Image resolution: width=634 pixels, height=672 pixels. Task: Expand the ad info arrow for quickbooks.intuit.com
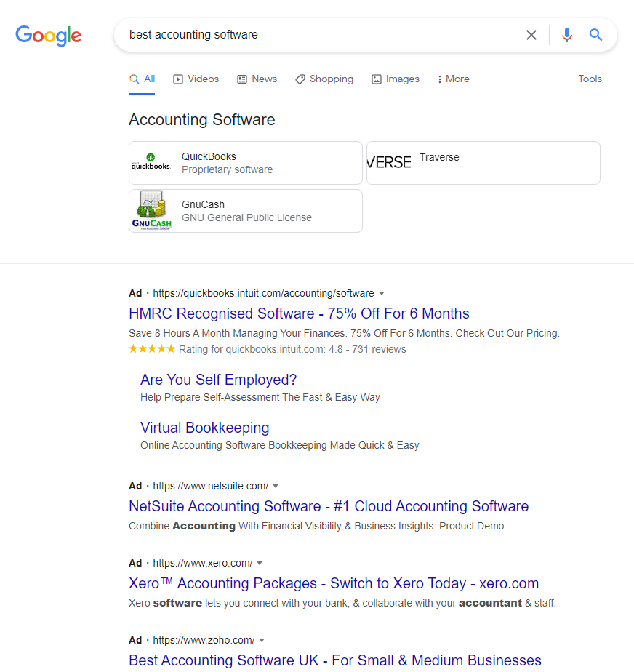pyautogui.click(x=382, y=293)
